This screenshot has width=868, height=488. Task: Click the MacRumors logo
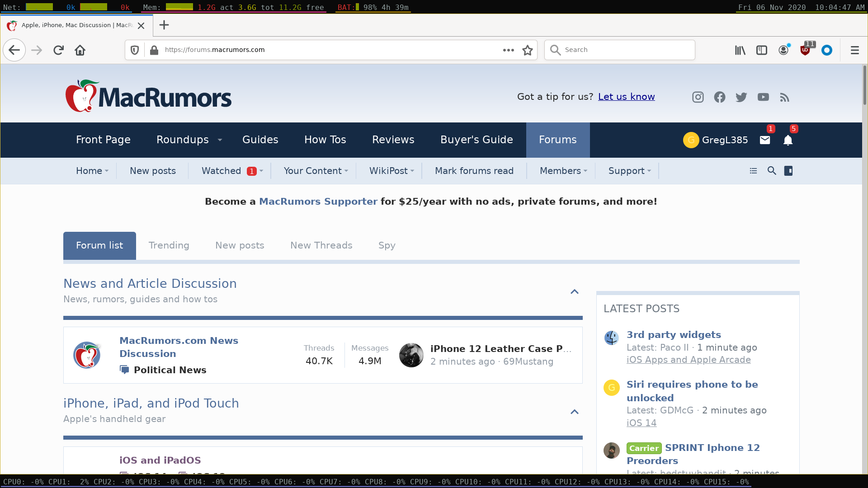tap(148, 96)
